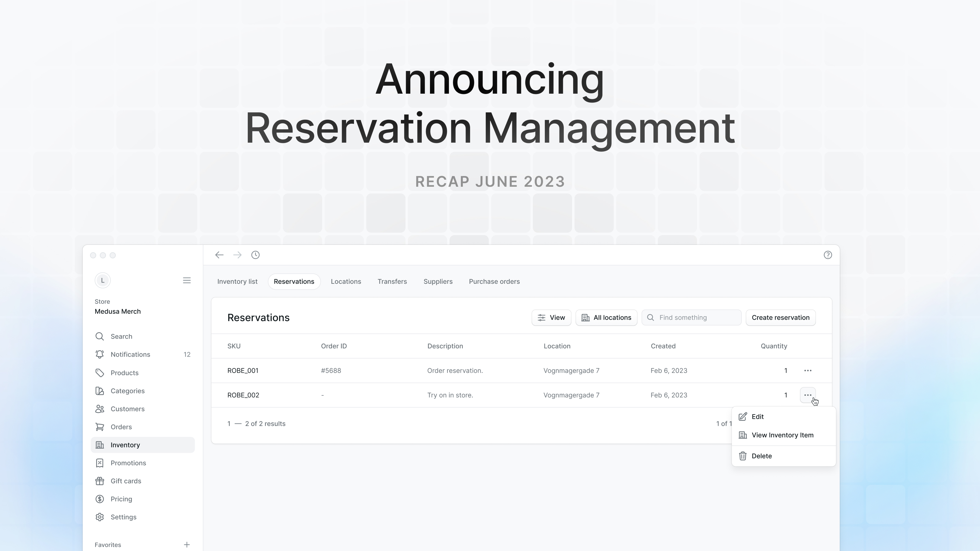Screen dimensions: 980x551
Task: Click the Settings gear icon
Action: pyautogui.click(x=100, y=517)
